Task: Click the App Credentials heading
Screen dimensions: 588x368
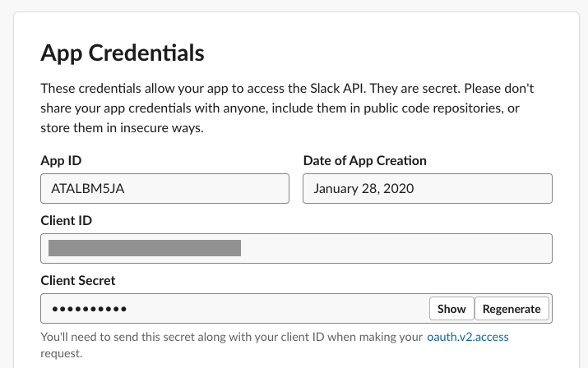Action: 123,54
